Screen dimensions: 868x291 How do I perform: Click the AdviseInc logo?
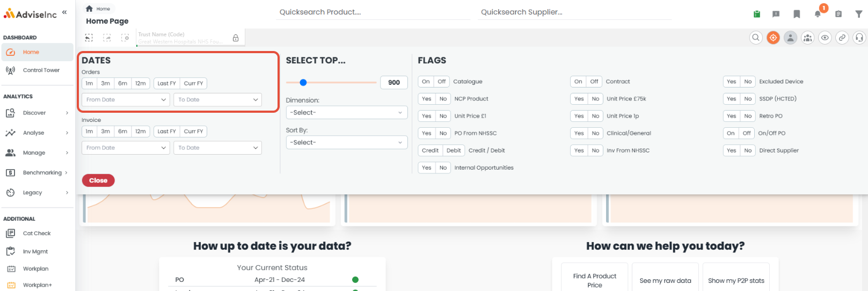30,14
